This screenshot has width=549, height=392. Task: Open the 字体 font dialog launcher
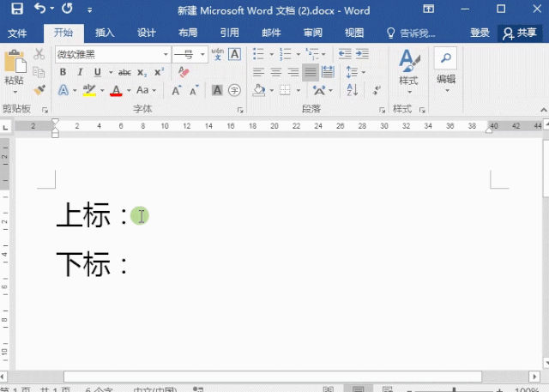coord(240,111)
